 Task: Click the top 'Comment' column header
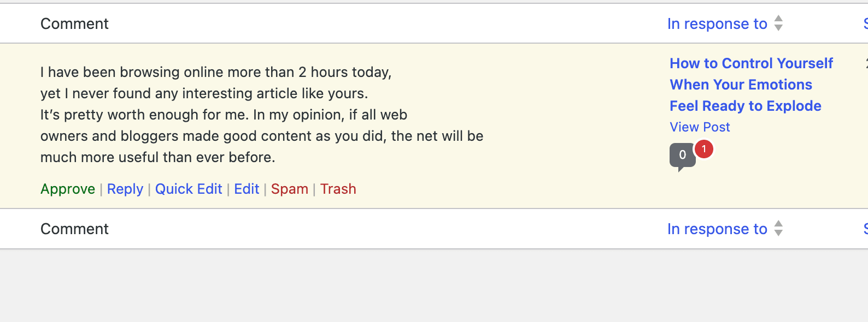[x=74, y=24]
